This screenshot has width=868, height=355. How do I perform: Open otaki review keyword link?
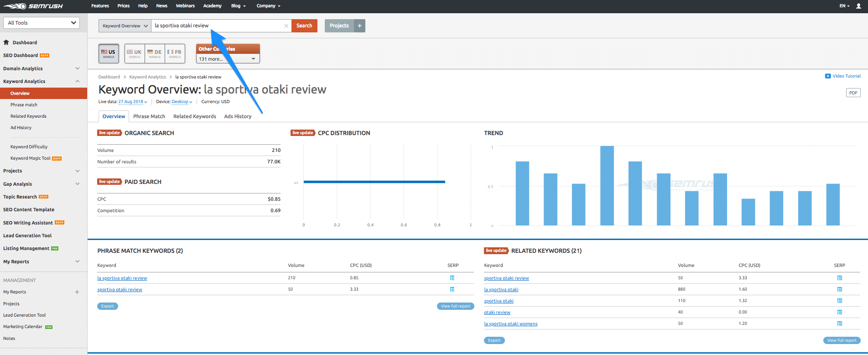[x=497, y=313]
